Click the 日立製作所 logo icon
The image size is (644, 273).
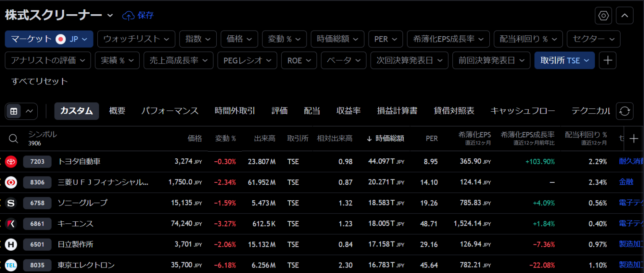click(x=11, y=244)
